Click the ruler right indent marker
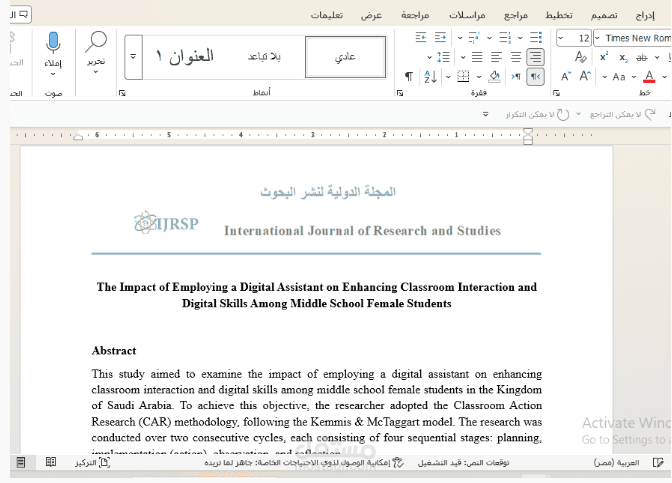 pos(528,136)
